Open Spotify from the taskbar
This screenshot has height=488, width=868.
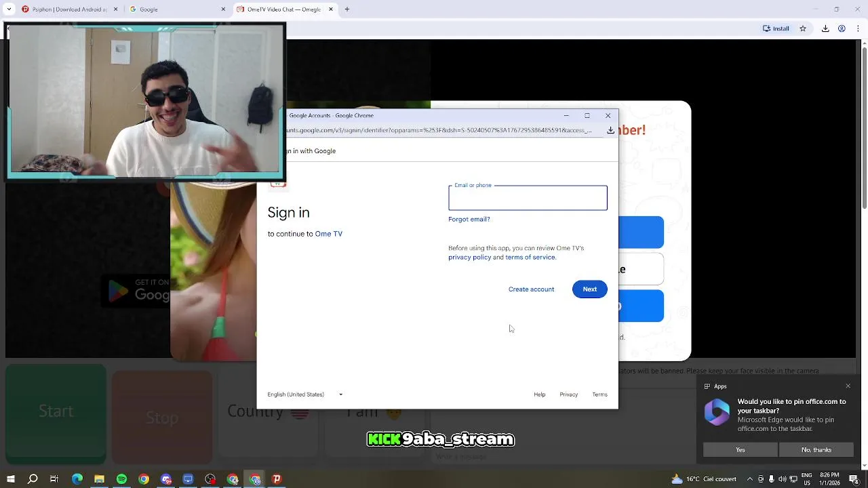pos(121,479)
